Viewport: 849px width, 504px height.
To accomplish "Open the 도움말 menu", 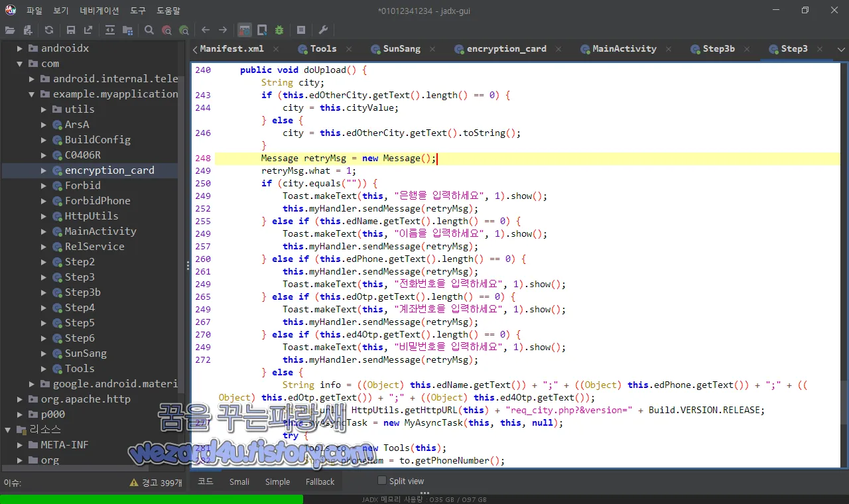I will (168, 11).
